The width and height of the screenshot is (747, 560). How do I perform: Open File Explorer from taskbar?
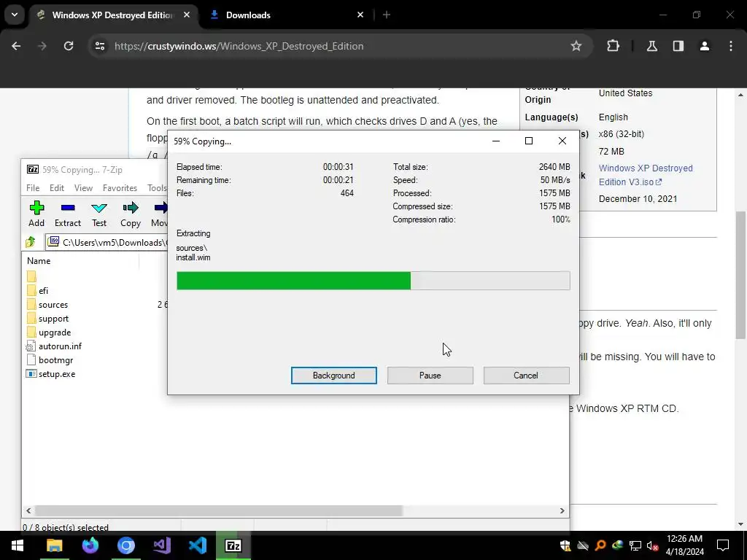pos(54,545)
